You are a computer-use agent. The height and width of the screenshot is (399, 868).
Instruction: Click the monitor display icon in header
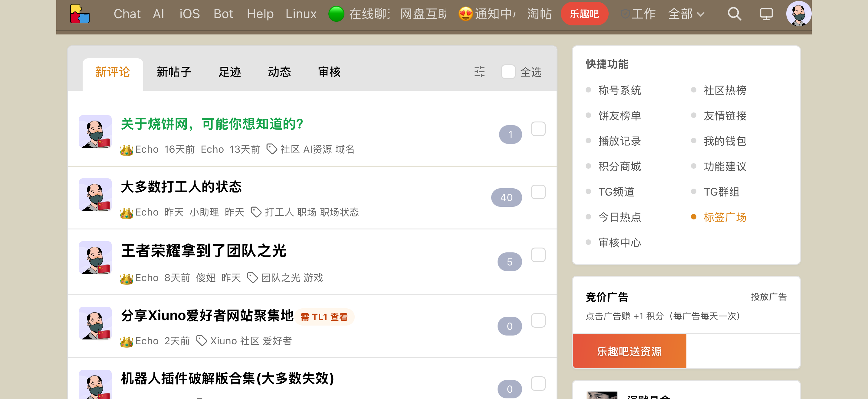click(x=766, y=14)
